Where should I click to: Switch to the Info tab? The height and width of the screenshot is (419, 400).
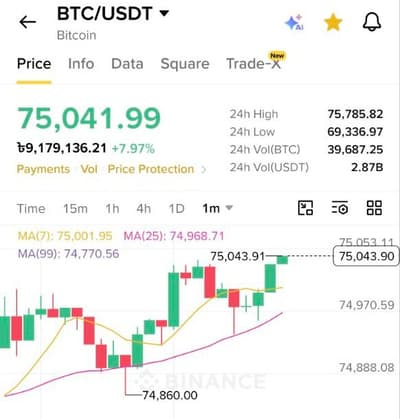point(81,64)
